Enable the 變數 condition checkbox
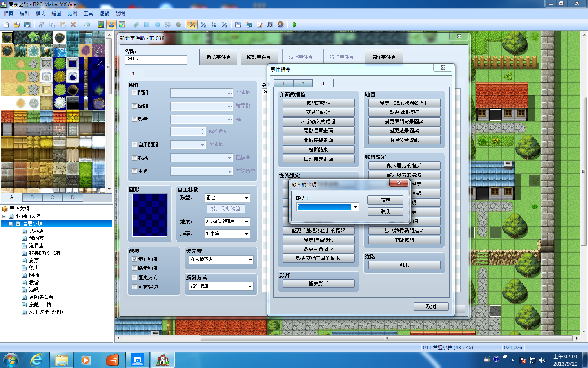Image resolution: width=588 pixels, height=368 pixels. coord(135,119)
